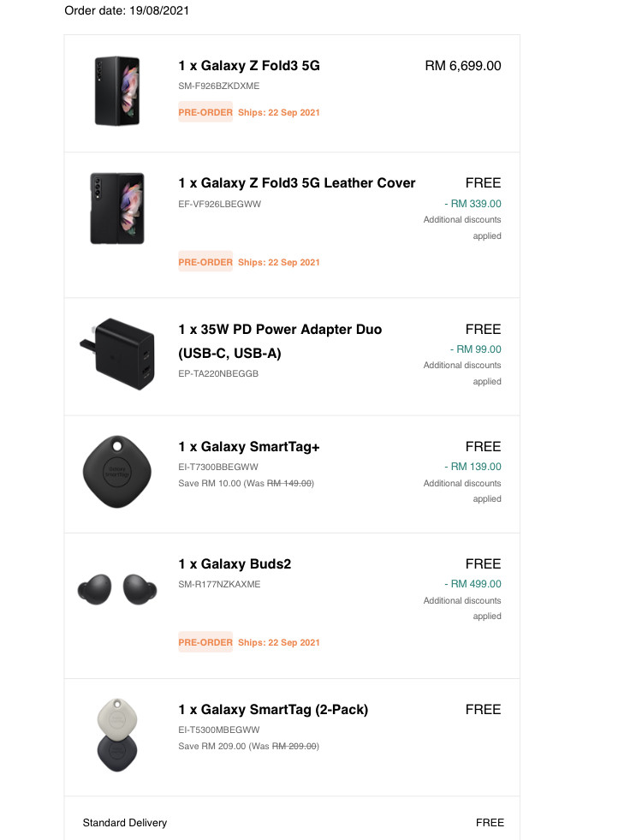Image resolution: width=642 pixels, height=840 pixels.
Task: Click the order date text
Action: (x=127, y=11)
